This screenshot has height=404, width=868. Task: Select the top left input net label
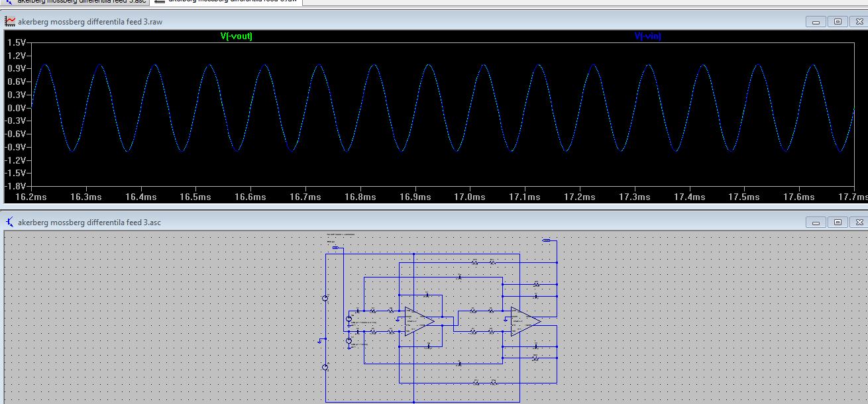click(336, 248)
